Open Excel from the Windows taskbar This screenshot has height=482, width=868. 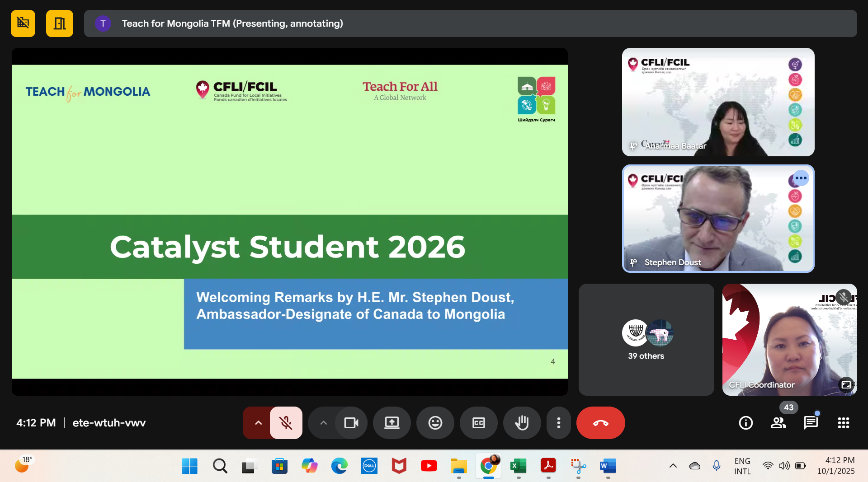[x=518, y=466]
